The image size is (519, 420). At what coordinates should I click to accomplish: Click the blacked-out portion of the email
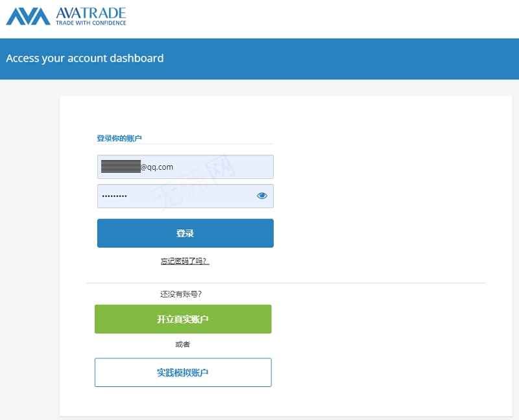coord(121,167)
